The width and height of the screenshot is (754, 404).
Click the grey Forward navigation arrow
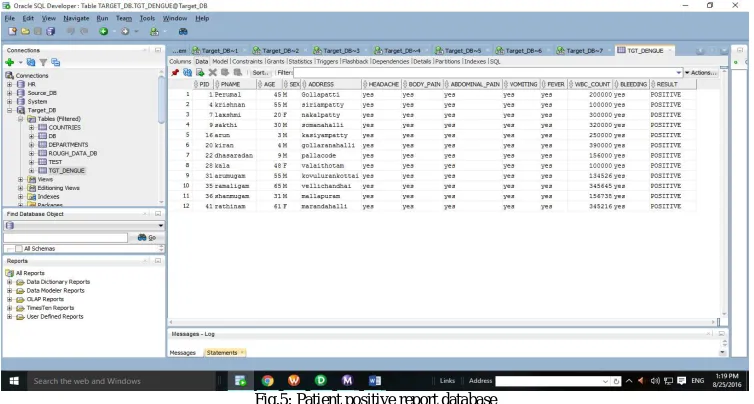[x=125, y=31]
